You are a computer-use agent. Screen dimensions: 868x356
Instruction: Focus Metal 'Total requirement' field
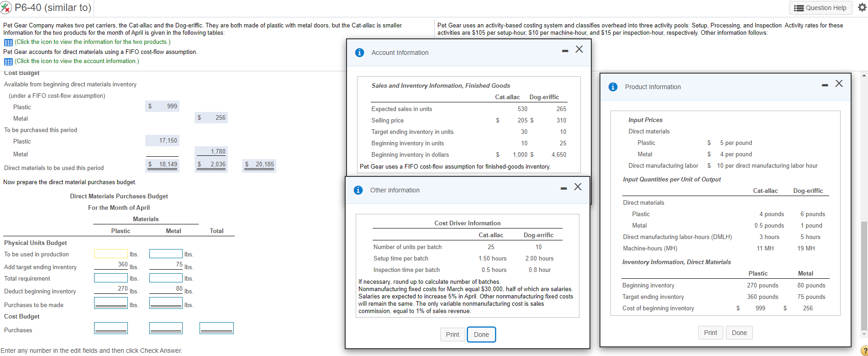(x=166, y=278)
